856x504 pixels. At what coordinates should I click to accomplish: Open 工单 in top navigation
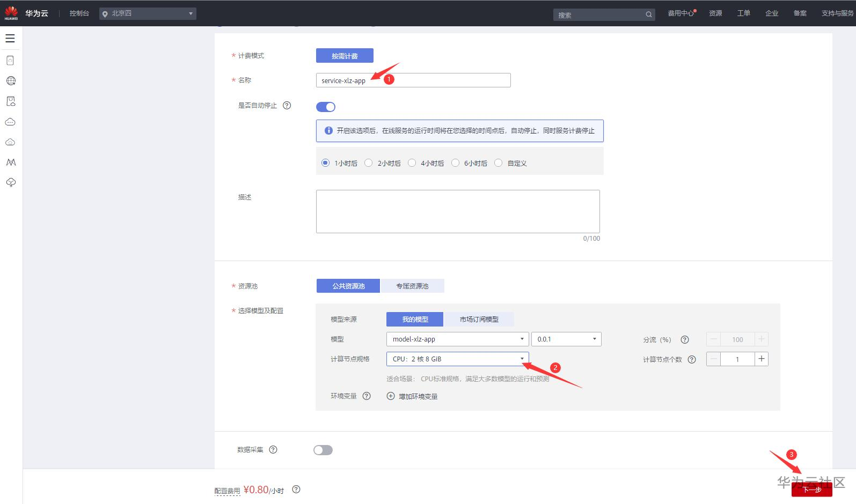[x=743, y=13]
